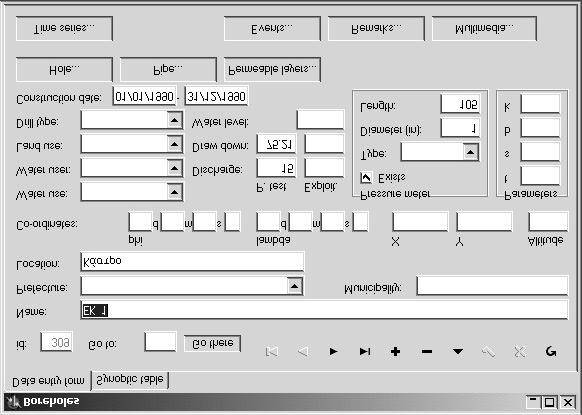This screenshot has width=582, height=415.
Task: Click the Water level field
Action: point(320,120)
